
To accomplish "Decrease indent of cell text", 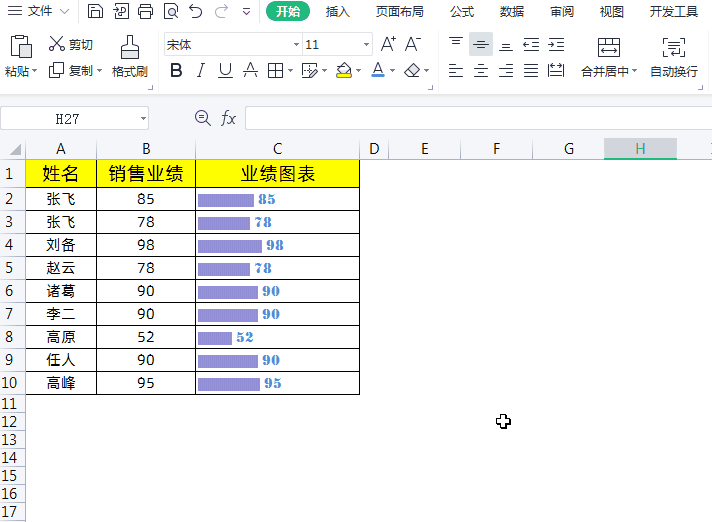I will 531,44.
